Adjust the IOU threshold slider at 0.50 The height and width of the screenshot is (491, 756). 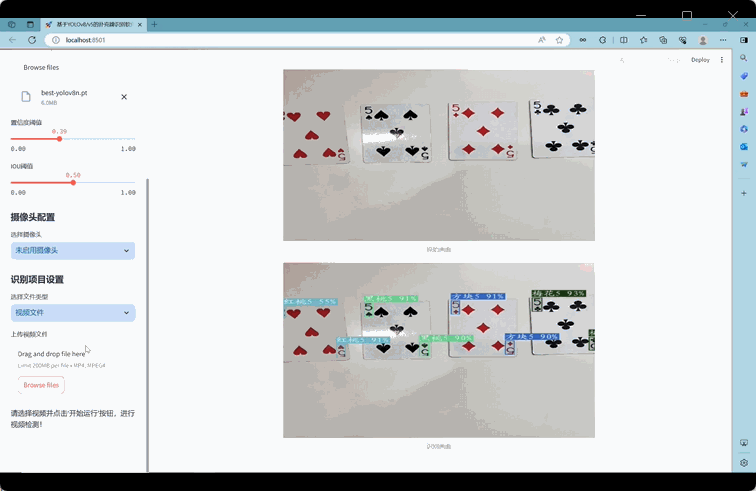[73, 182]
